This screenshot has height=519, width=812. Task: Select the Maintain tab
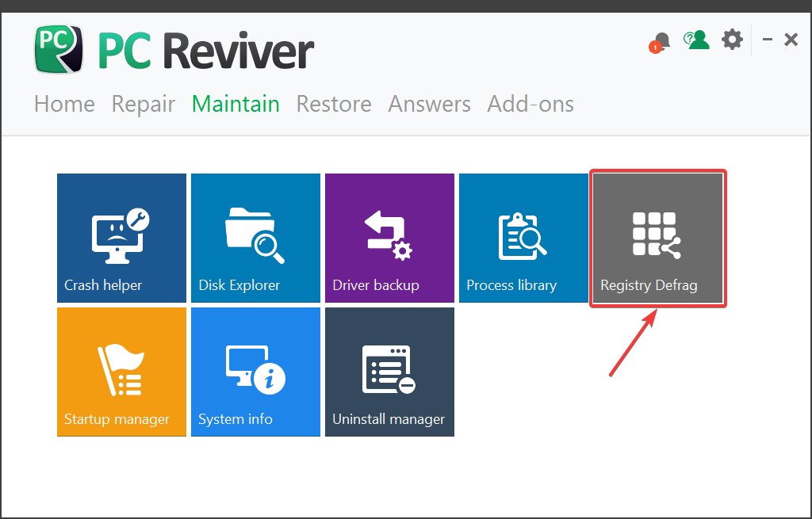coord(235,104)
